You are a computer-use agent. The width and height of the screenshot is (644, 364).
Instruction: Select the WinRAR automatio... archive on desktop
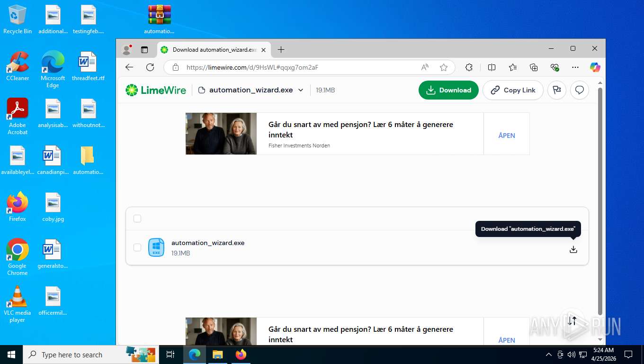click(x=159, y=19)
